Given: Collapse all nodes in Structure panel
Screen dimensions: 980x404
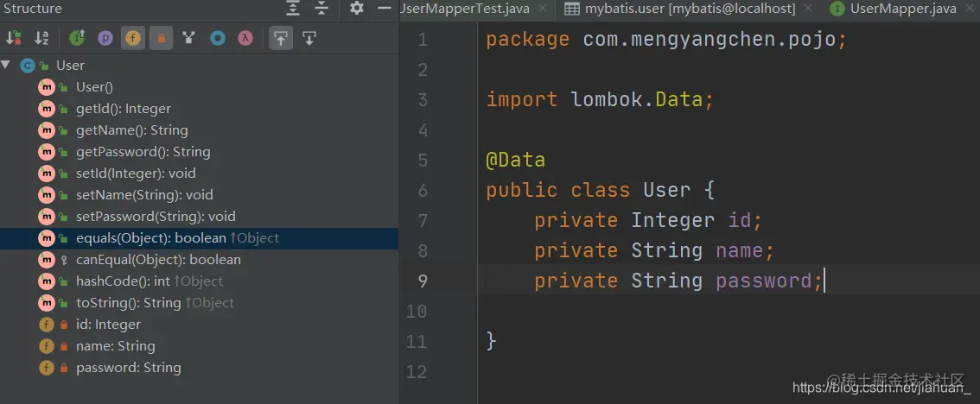Looking at the screenshot, I should click(x=321, y=8).
